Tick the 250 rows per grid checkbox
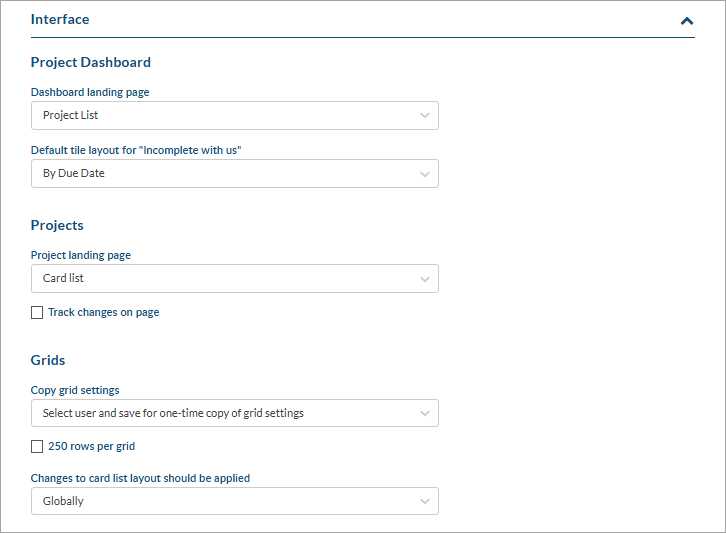Image resolution: width=726 pixels, height=533 pixels. [37, 446]
